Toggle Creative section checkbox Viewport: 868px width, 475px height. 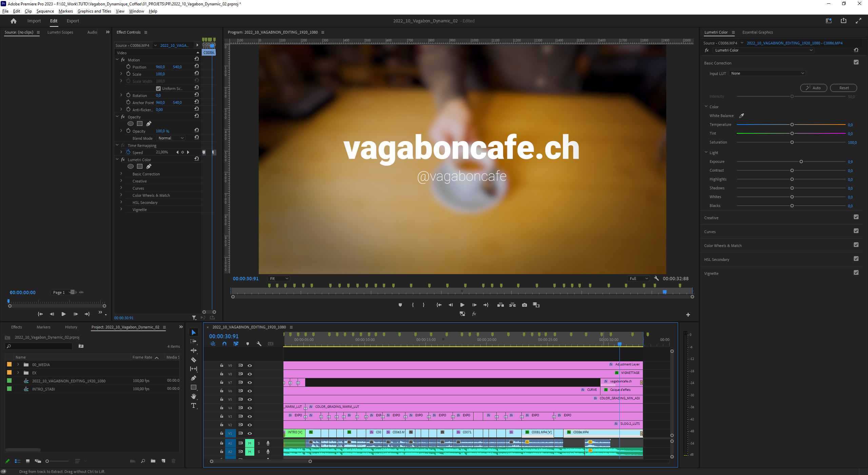(856, 217)
